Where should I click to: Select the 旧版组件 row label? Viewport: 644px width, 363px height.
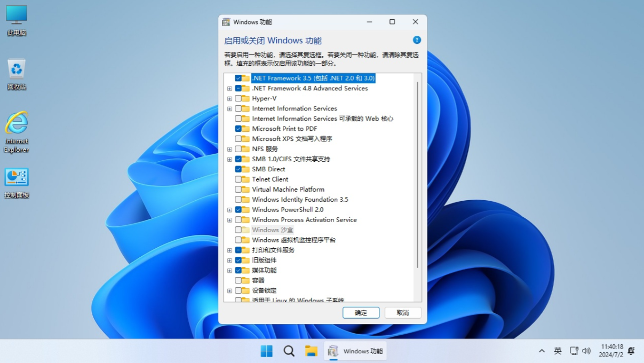(264, 260)
